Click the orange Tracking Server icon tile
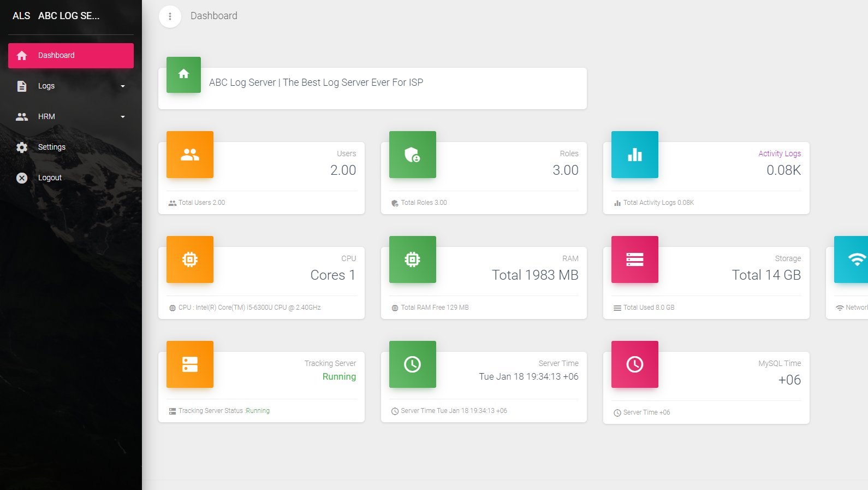This screenshot has height=490, width=868. click(x=190, y=364)
